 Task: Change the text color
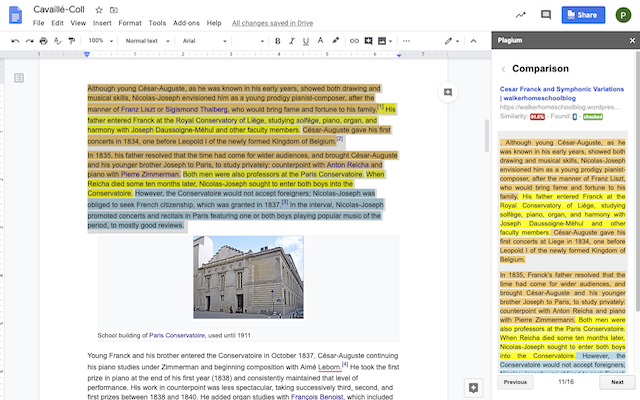coord(320,41)
